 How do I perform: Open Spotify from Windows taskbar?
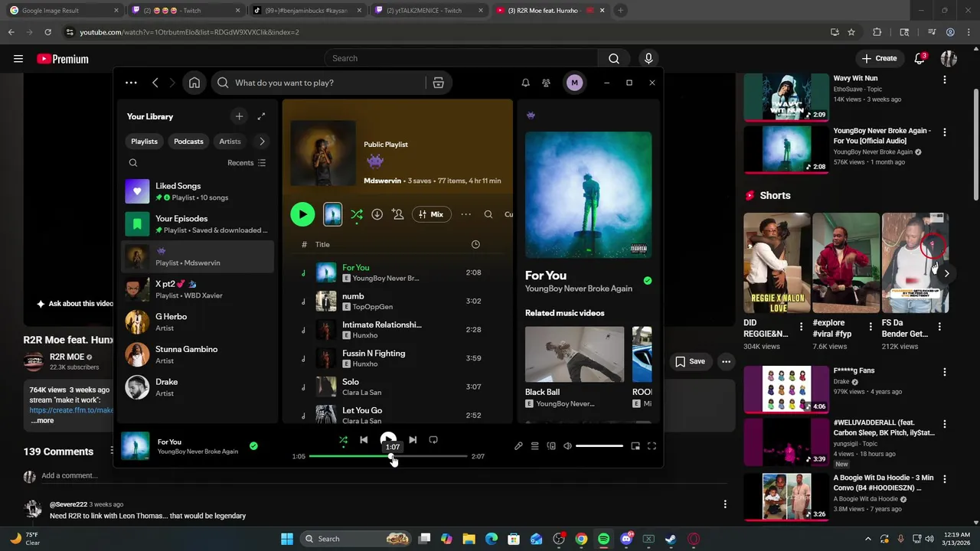[603, 539]
